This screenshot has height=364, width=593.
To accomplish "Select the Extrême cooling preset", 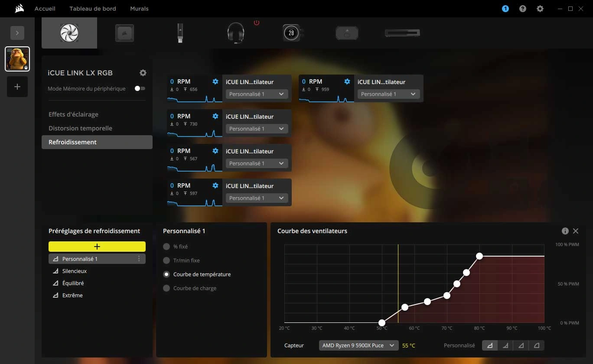I will (x=97, y=295).
